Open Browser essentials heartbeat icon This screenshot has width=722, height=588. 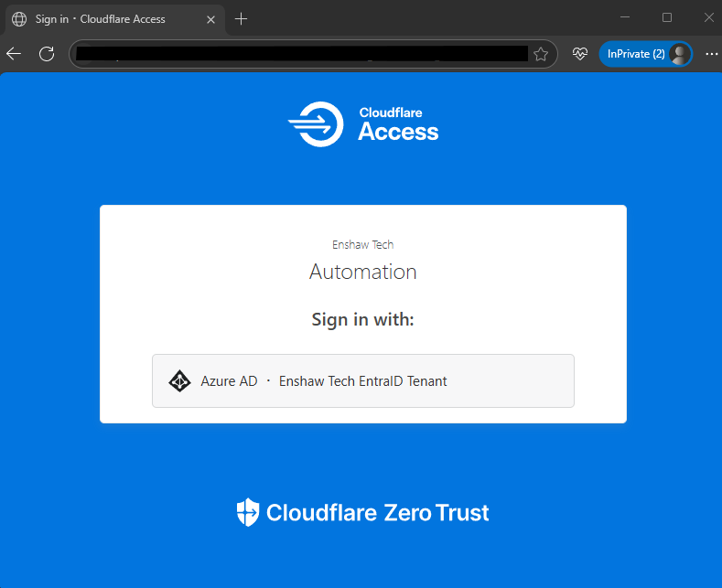pyautogui.click(x=579, y=54)
